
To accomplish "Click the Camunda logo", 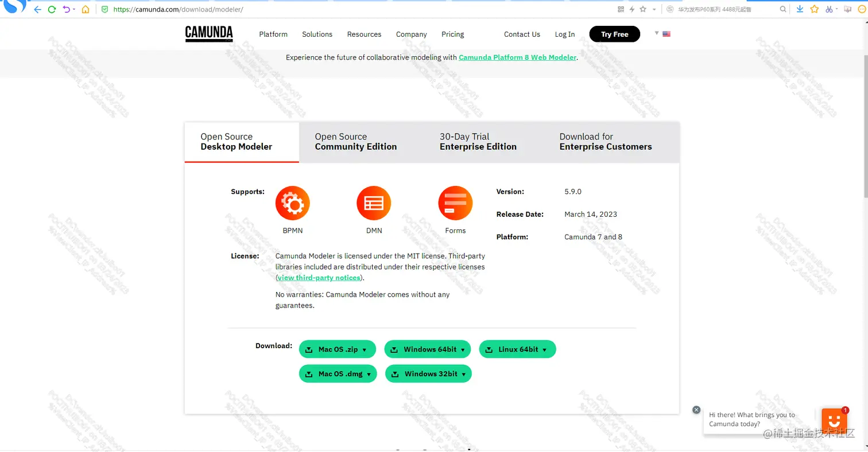I will pyautogui.click(x=209, y=34).
